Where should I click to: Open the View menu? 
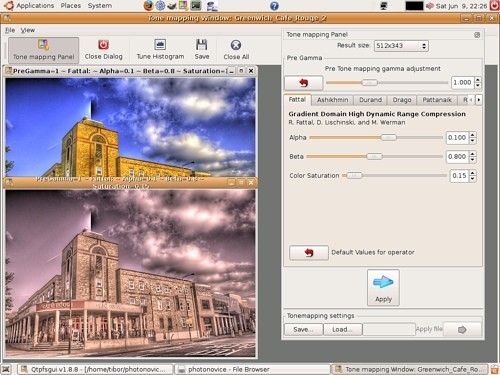pyautogui.click(x=28, y=30)
